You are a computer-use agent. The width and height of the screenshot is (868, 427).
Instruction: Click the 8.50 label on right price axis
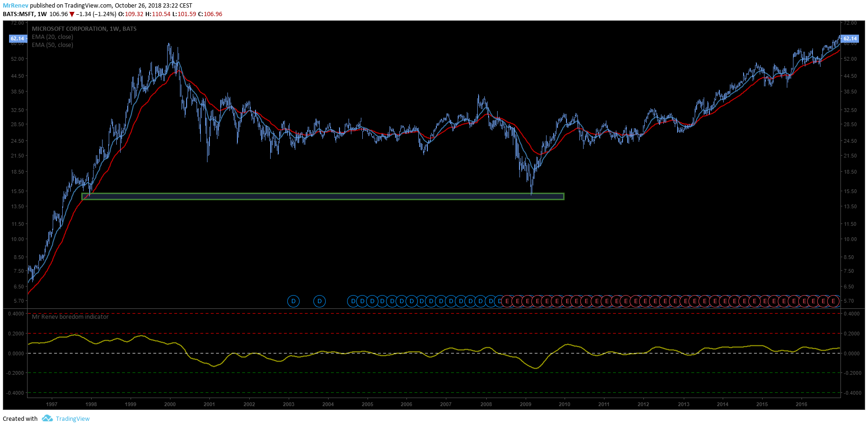click(x=849, y=257)
